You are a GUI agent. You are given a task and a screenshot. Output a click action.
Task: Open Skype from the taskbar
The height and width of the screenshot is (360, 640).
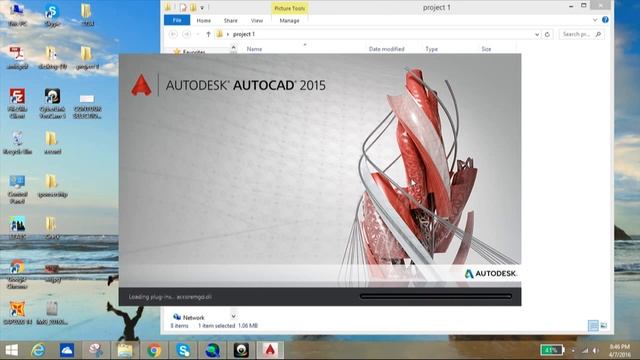pyautogui.click(x=183, y=350)
